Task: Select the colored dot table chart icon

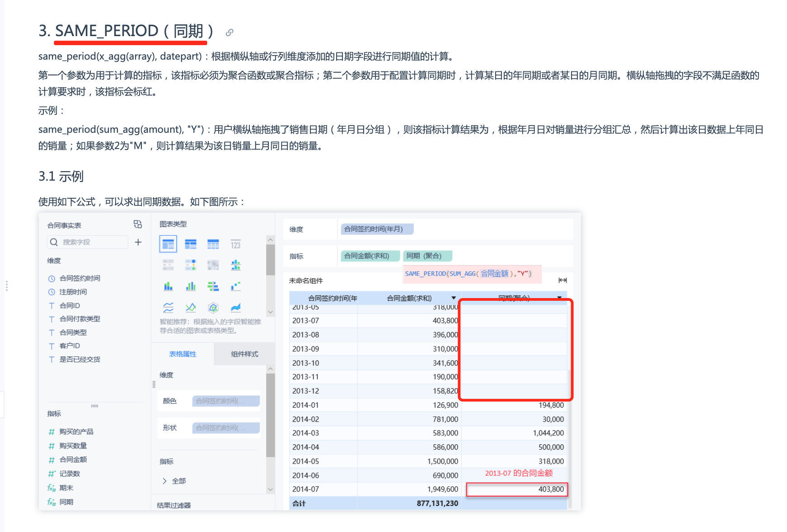Action: [191, 265]
